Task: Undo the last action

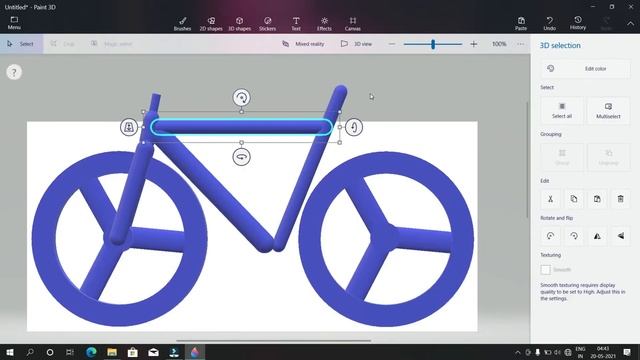Action: 549,24
